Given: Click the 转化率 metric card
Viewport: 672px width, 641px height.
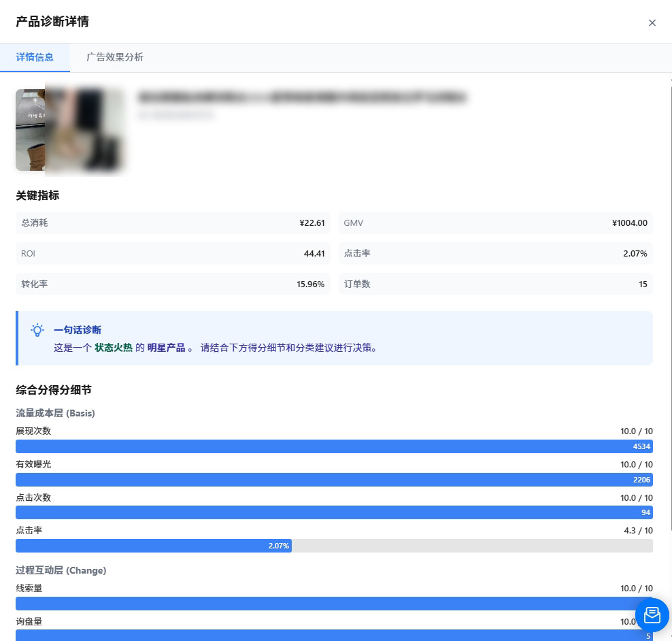Looking at the screenshot, I should [173, 284].
